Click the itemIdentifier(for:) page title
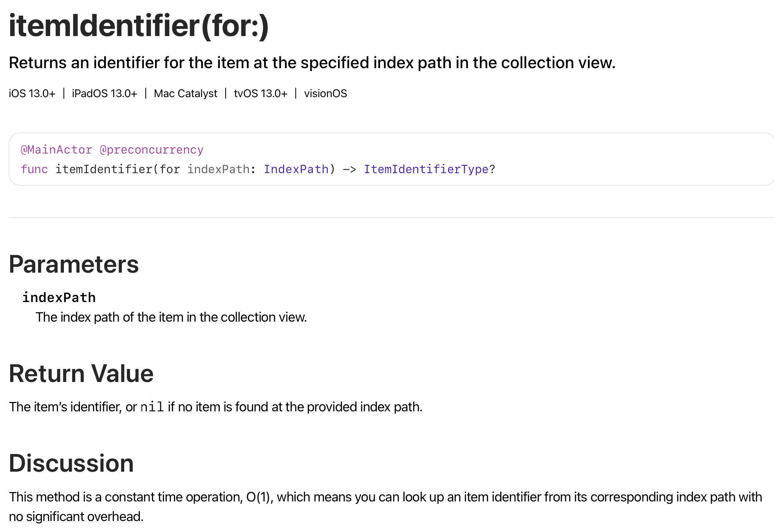 tap(139, 26)
